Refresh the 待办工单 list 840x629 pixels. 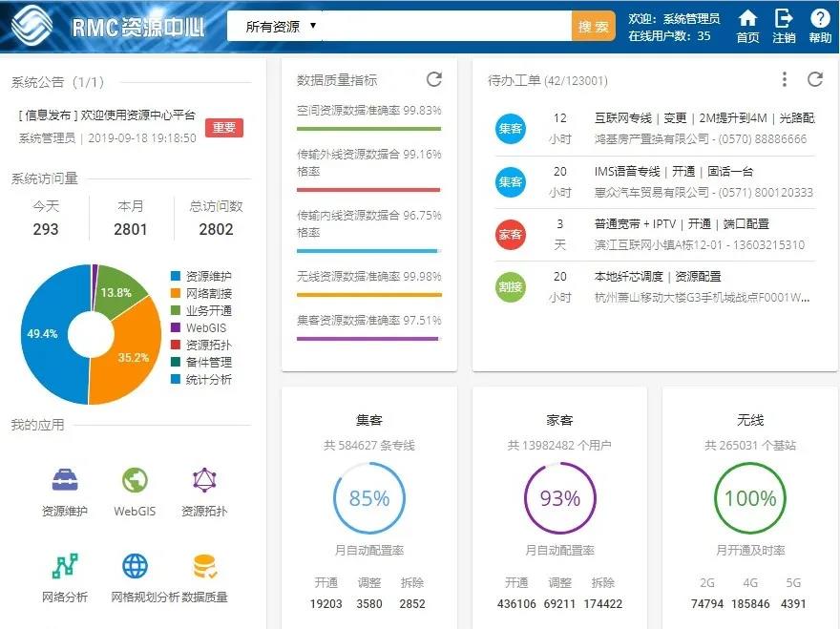[814, 79]
